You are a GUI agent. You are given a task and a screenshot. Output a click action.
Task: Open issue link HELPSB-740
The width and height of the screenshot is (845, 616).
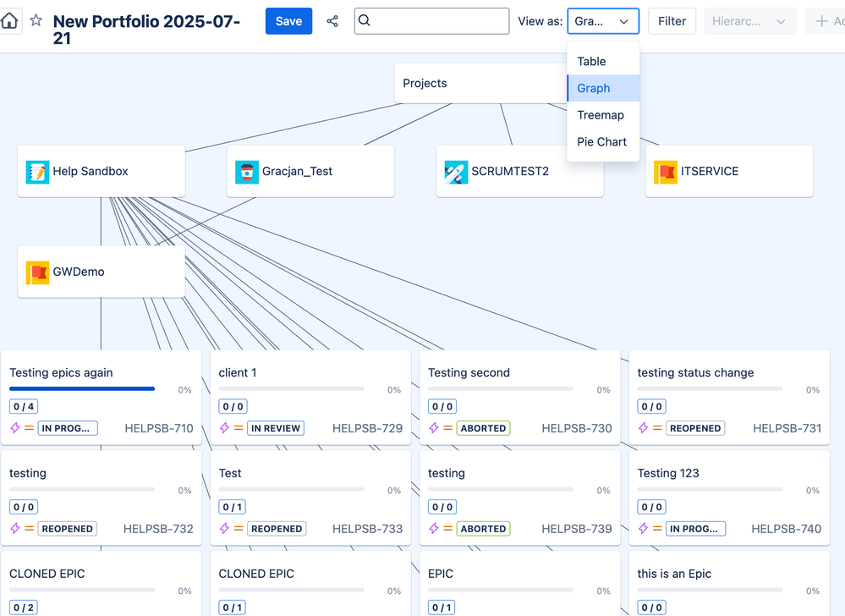[x=787, y=529]
